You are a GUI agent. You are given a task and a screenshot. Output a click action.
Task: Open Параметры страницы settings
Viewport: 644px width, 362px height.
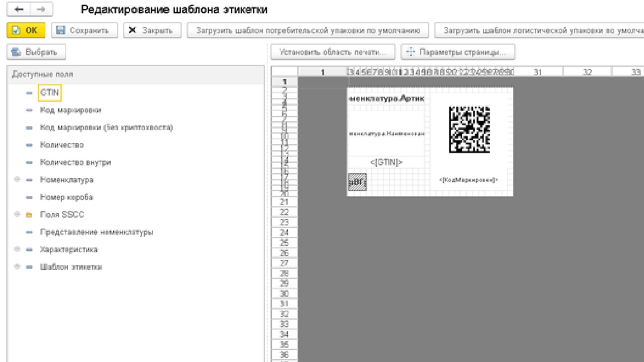coord(457,52)
